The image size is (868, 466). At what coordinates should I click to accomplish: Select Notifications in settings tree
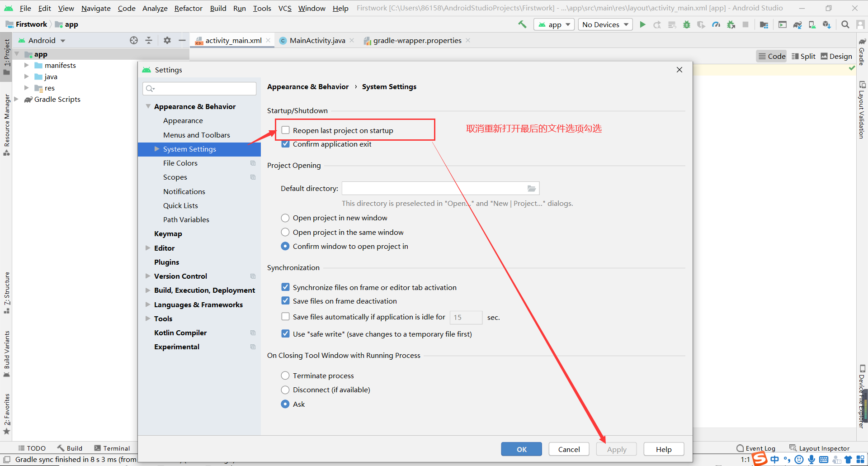184,191
